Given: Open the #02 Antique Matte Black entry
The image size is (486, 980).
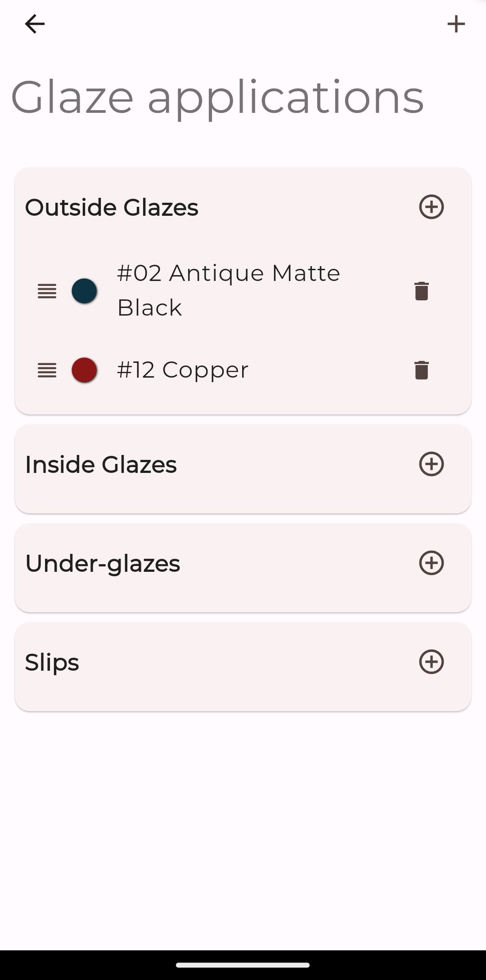Looking at the screenshot, I should point(229,290).
